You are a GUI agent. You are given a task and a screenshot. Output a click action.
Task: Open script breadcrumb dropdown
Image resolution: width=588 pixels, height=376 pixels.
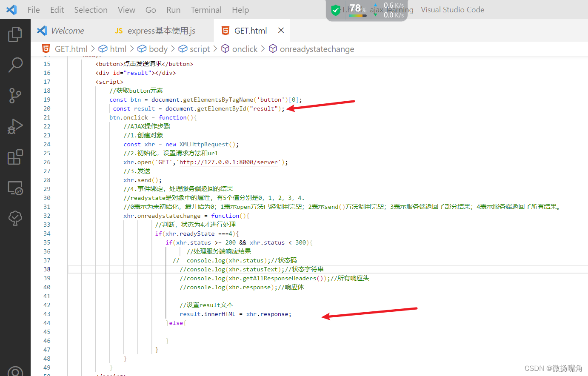click(x=200, y=49)
